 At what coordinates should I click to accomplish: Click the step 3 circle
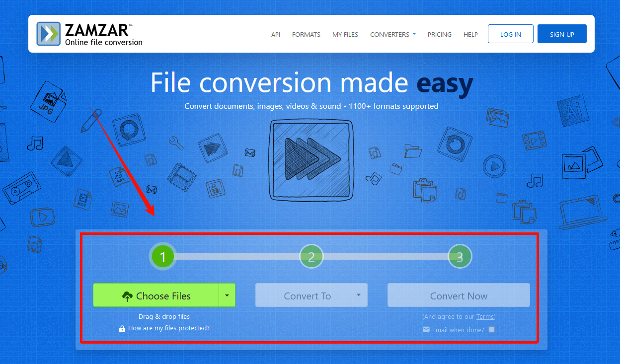(460, 257)
